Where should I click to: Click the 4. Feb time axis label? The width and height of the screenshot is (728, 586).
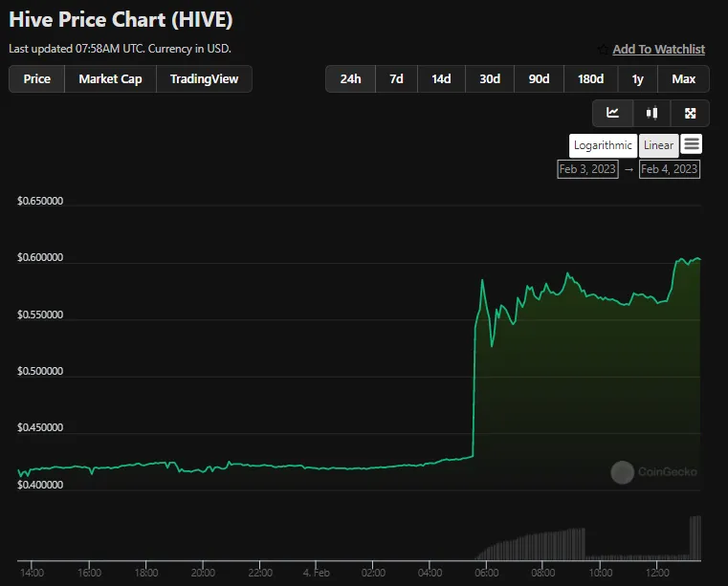(x=317, y=573)
